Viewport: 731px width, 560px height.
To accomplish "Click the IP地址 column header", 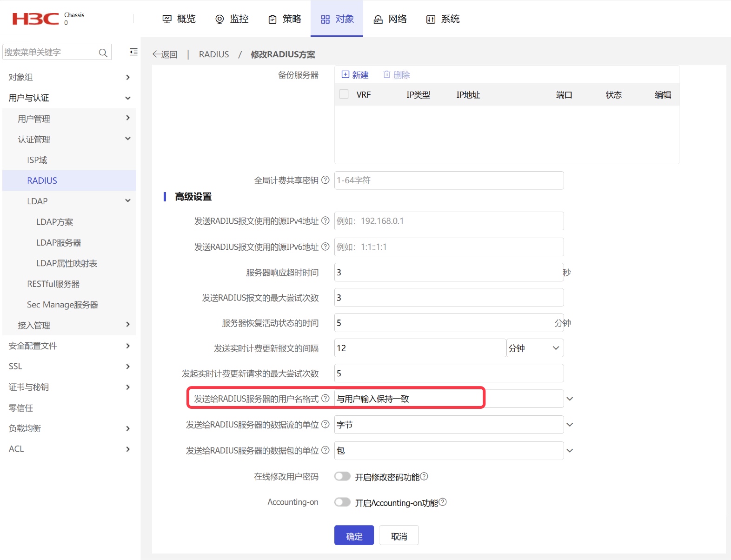I will pos(468,95).
